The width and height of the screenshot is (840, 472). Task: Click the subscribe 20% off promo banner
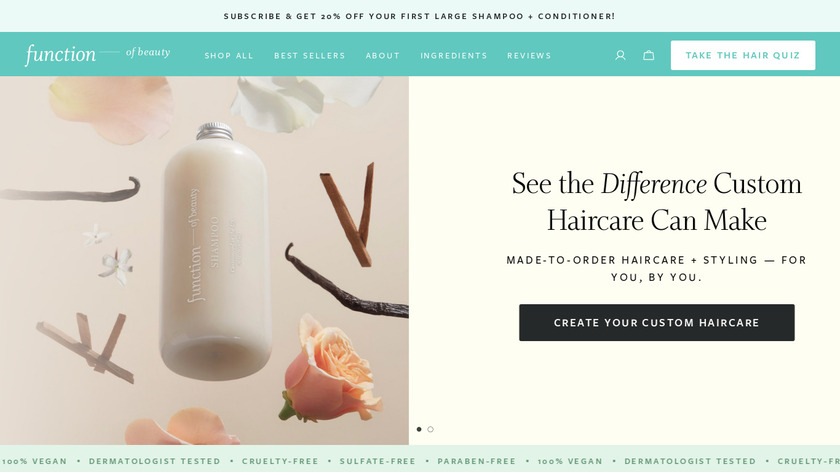tap(419, 16)
